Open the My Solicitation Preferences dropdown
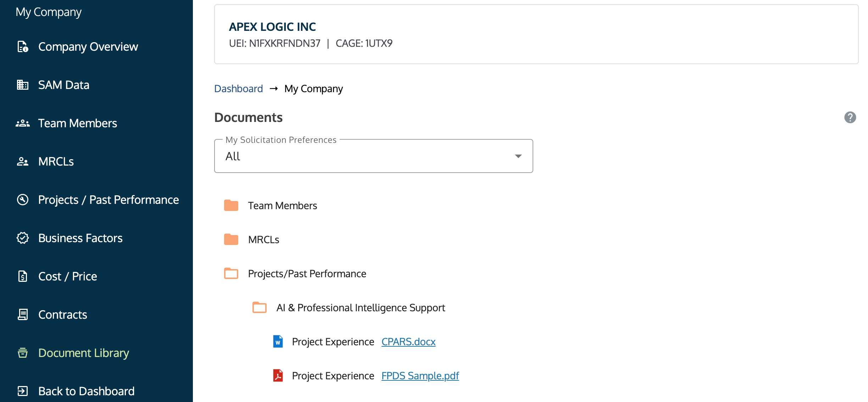Screen dimensions: 868x402 tap(373, 156)
